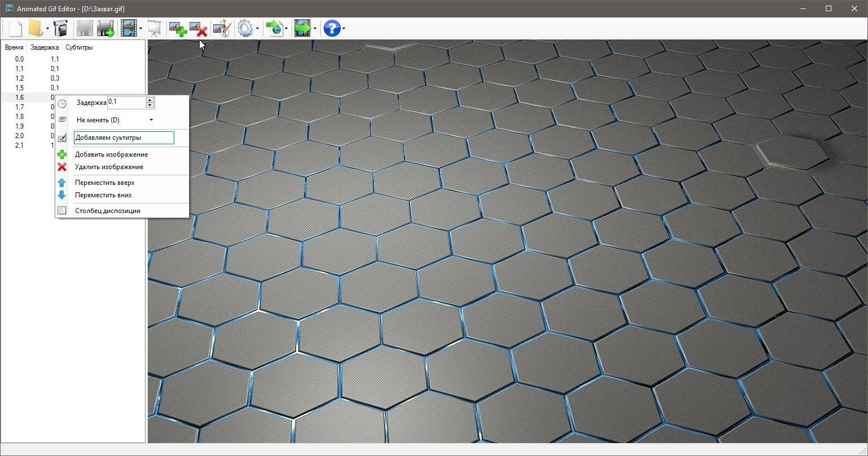Expand the gear settings dropdown arrow
The height and width of the screenshot is (456, 868).
pyautogui.click(x=257, y=28)
